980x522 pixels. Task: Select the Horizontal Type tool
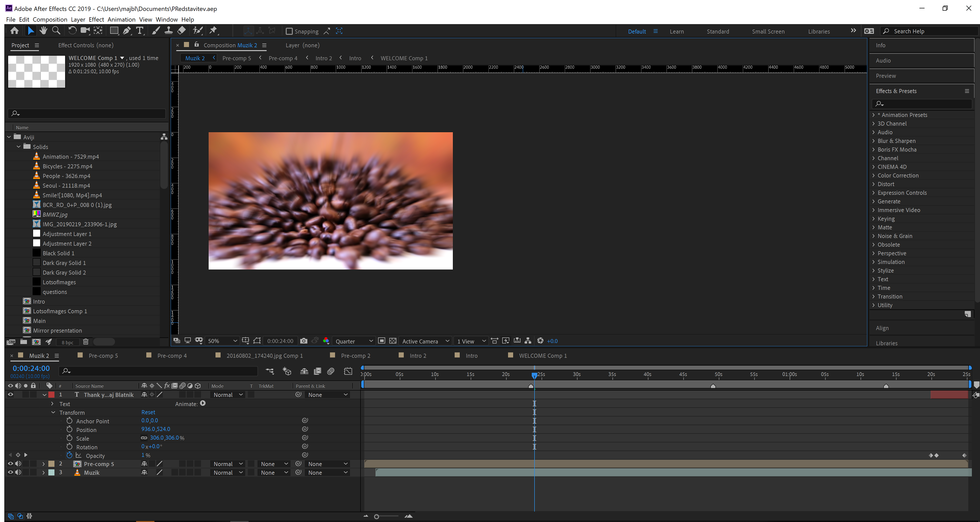(140, 31)
